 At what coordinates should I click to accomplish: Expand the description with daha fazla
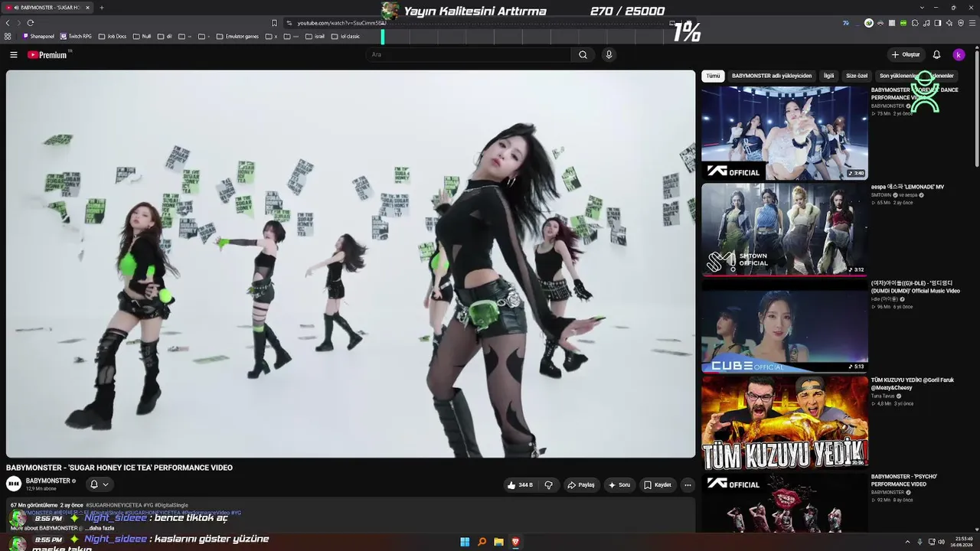(x=100, y=528)
